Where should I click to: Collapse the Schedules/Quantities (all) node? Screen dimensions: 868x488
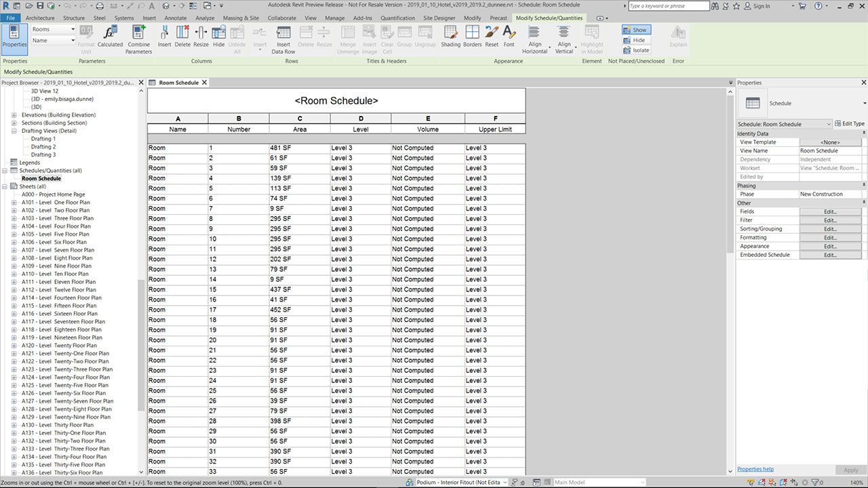point(6,171)
